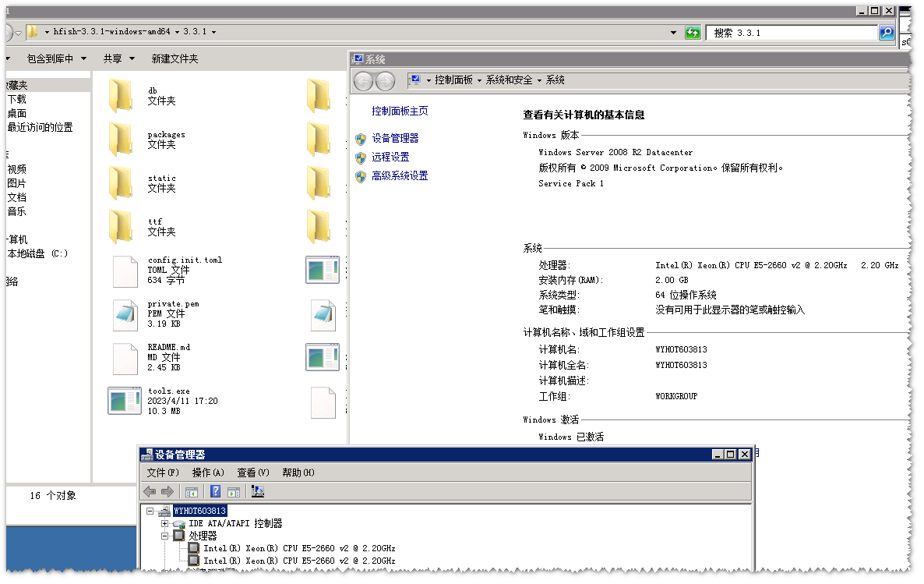Expand the IDE ATA/ATAPI 控制器 node

tap(165, 523)
